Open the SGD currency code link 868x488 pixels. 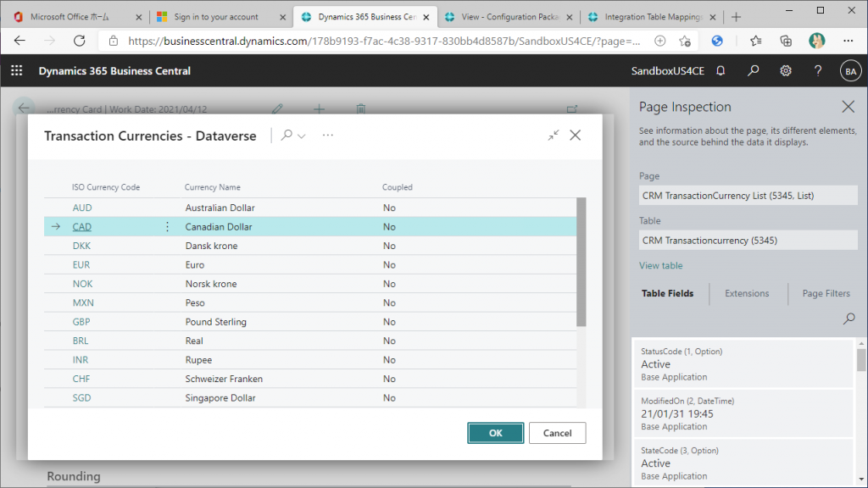(x=81, y=398)
